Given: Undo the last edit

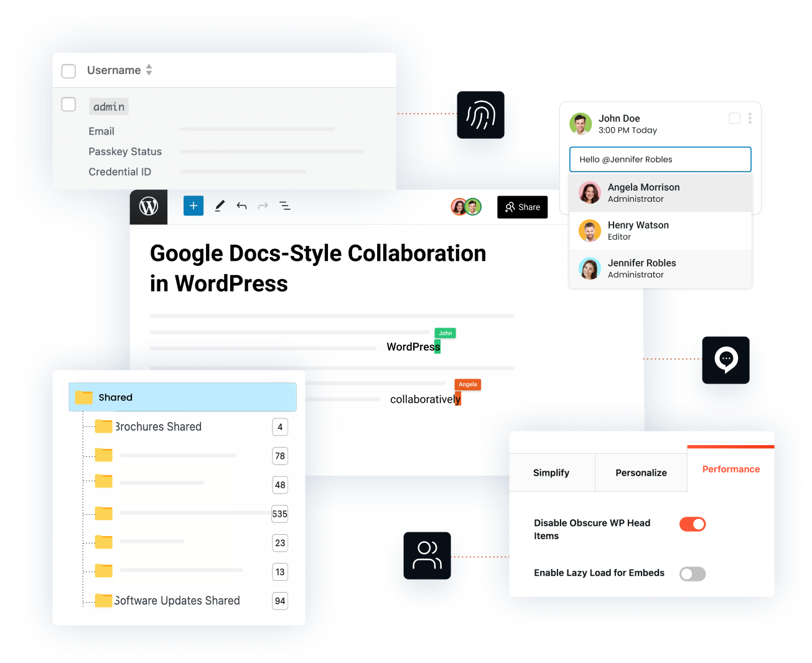Looking at the screenshot, I should click(x=241, y=206).
